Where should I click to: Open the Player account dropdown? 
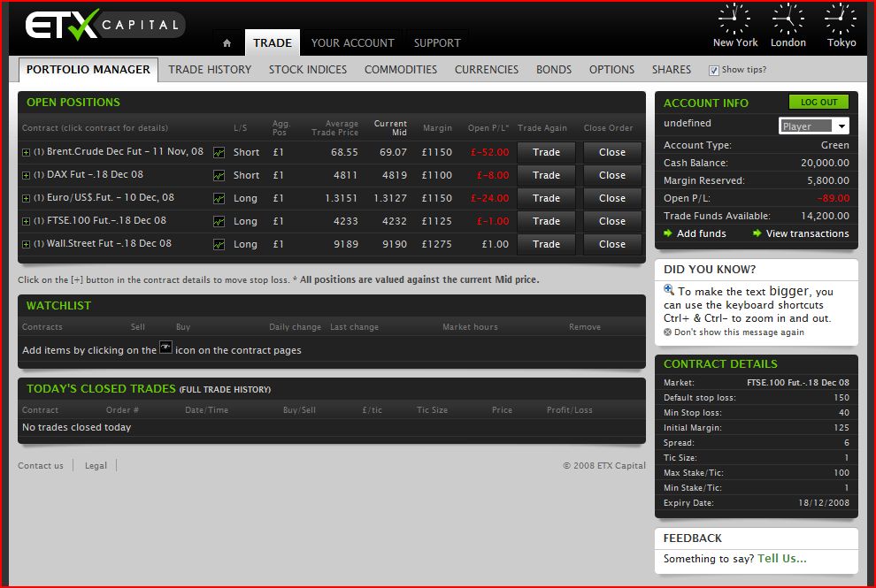[x=814, y=126]
